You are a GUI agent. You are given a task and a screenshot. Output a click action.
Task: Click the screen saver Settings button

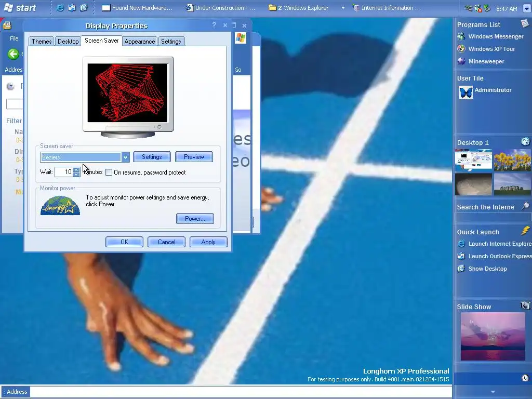point(152,157)
